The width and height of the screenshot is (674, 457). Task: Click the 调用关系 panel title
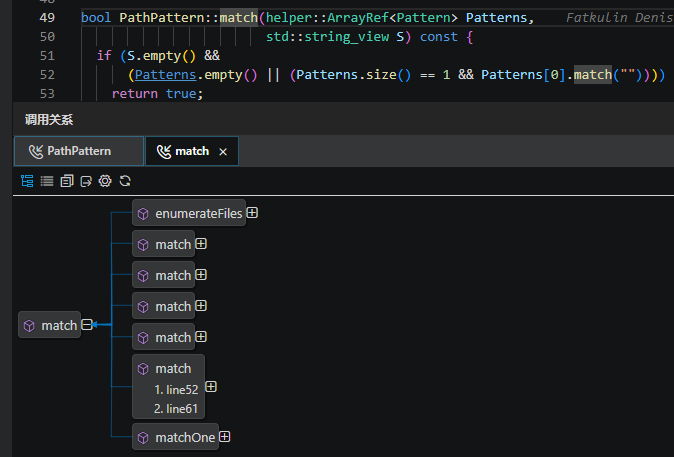coord(49,120)
